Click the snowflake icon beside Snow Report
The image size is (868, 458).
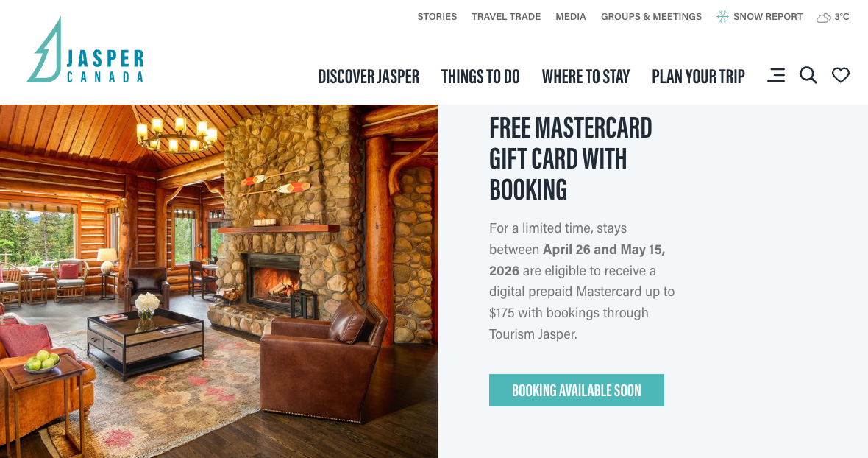click(x=722, y=17)
